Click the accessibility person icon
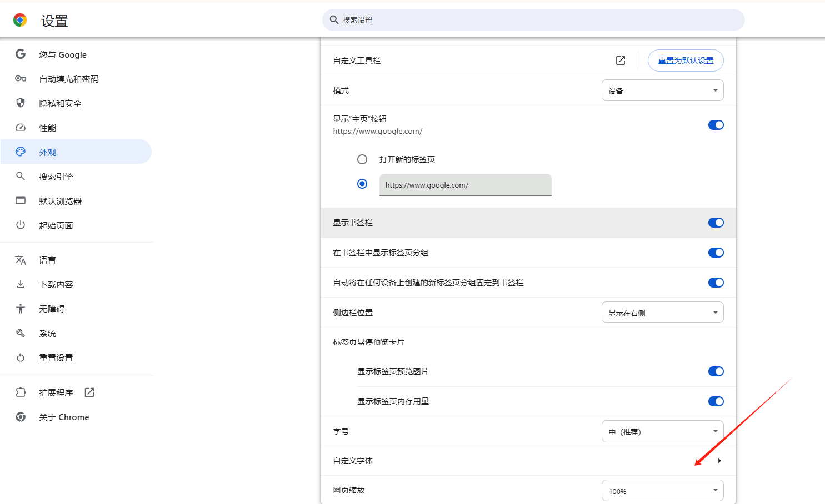 [x=21, y=309]
